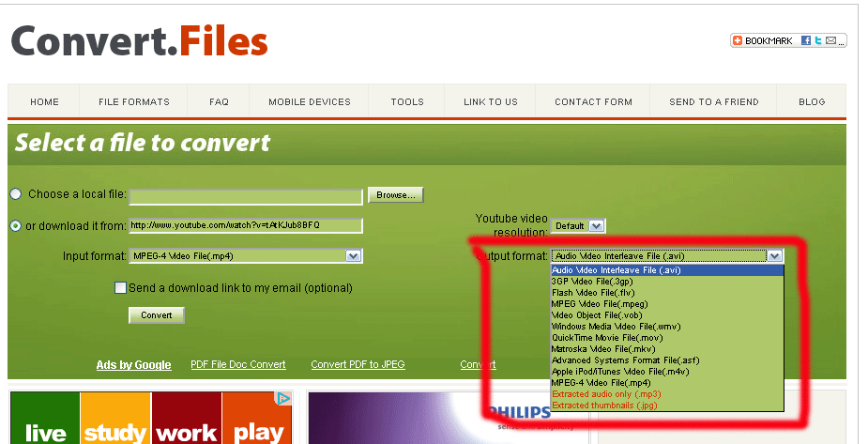Image resolution: width=868 pixels, height=444 pixels.
Task: Share via the Facebook icon
Action: click(806, 40)
